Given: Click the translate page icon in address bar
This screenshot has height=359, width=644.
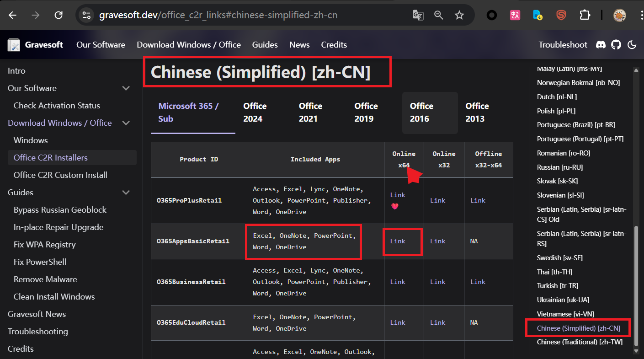Looking at the screenshot, I should coord(418,15).
